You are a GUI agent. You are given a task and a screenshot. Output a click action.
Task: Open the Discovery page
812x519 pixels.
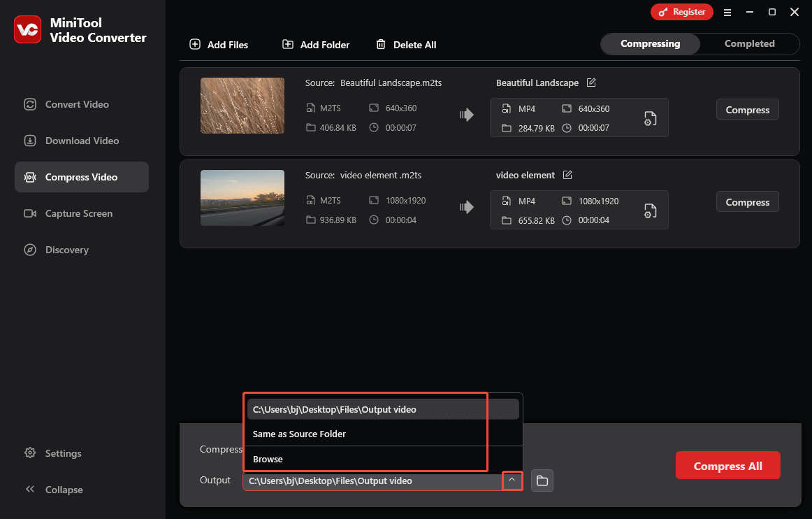(81, 250)
